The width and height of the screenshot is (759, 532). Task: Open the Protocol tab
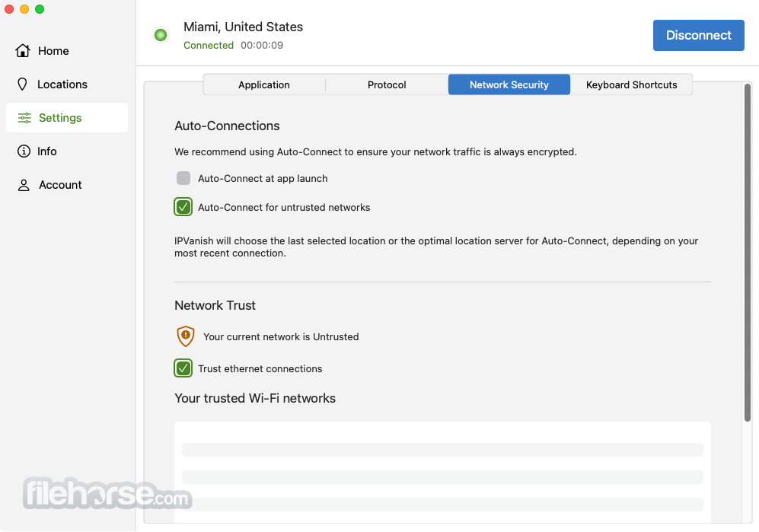[387, 84]
